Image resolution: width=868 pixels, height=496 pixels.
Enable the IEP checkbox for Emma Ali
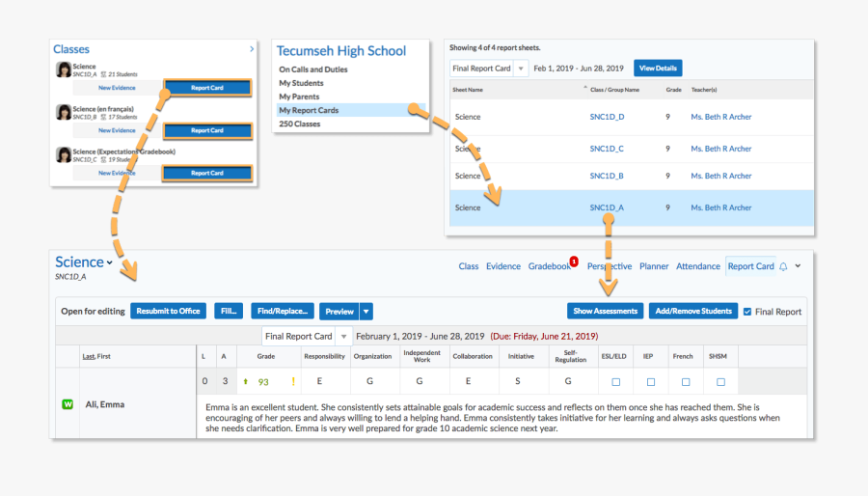651,382
